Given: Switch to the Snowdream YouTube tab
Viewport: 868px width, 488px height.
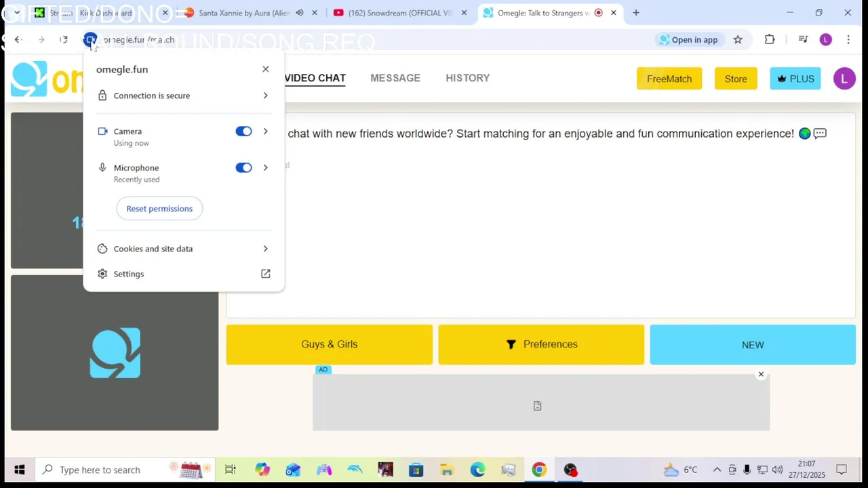Looking at the screenshot, I should pyautogui.click(x=400, y=13).
